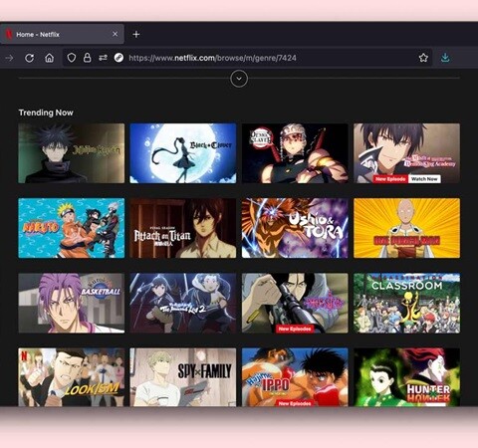Open Naruto thumbnail

[x=72, y=228]
